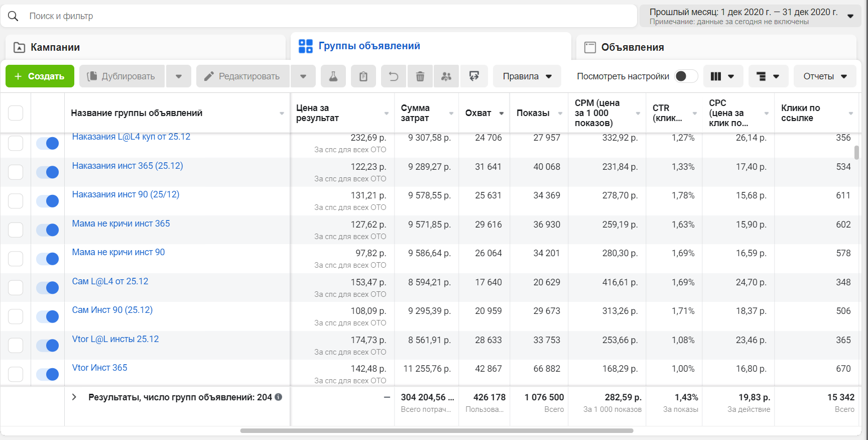Expand the results summary row chevron
868x440 pixels.
[x=74, y=397]
